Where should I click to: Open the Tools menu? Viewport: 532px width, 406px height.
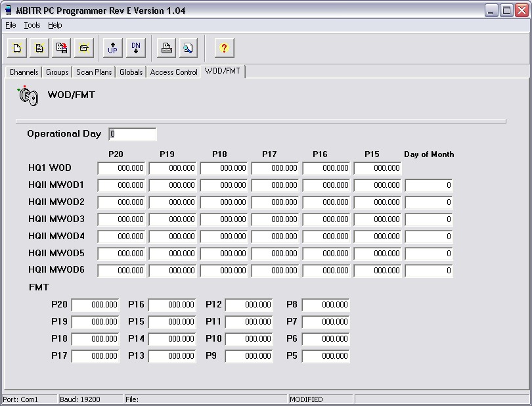tap(32, 25)
